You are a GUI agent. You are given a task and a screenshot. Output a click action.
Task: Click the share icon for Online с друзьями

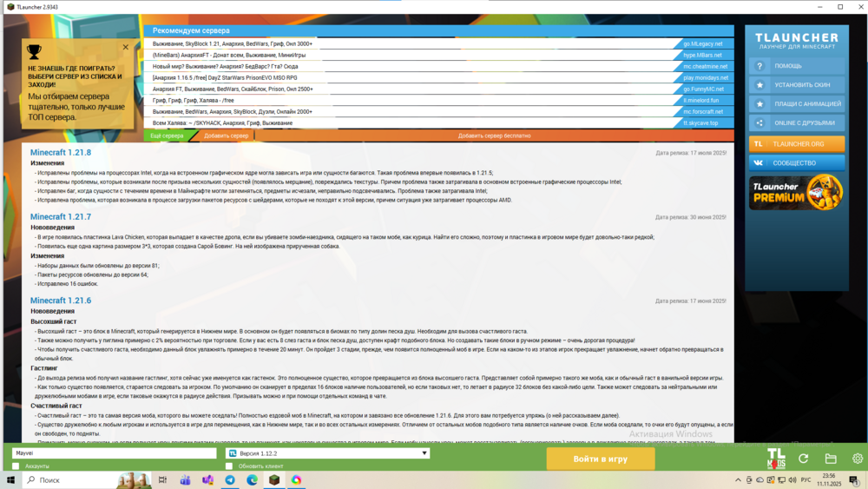[760, 123]
